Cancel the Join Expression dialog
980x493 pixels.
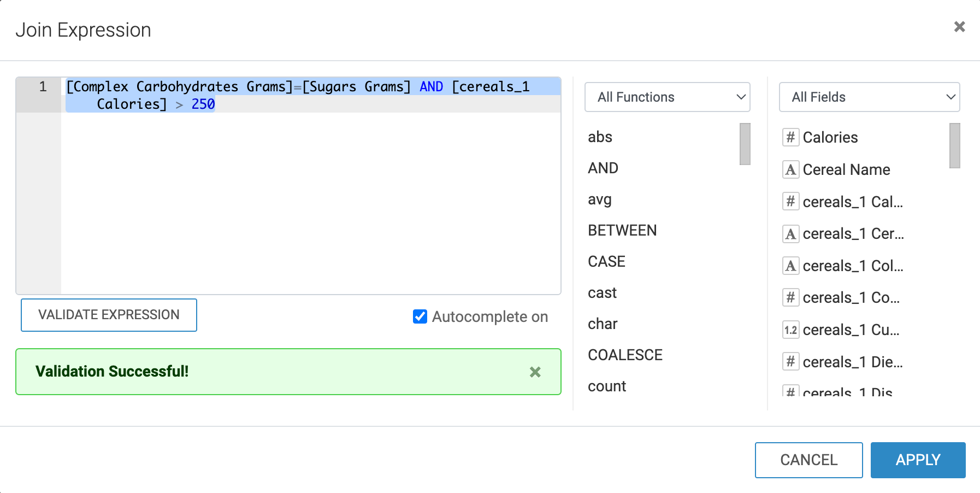coord(808,460)
